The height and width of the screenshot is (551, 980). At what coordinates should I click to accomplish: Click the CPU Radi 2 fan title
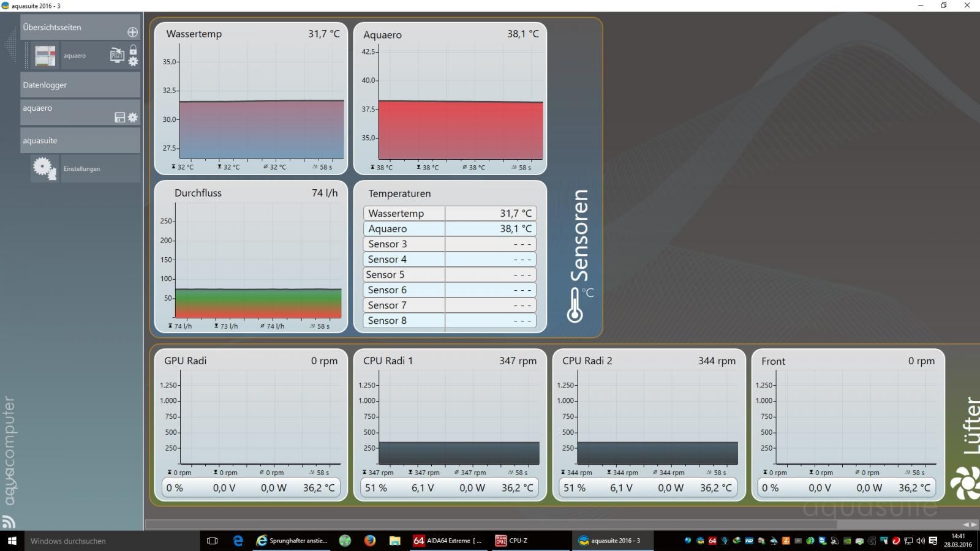point(587,361)
